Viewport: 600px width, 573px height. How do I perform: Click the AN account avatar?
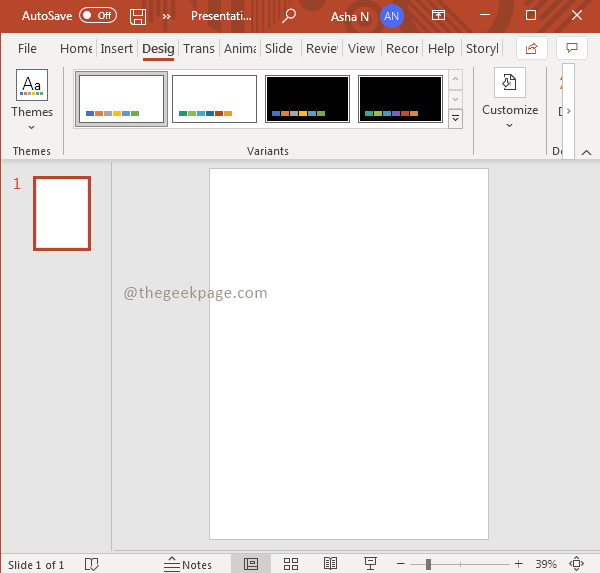tap(391, 16)
